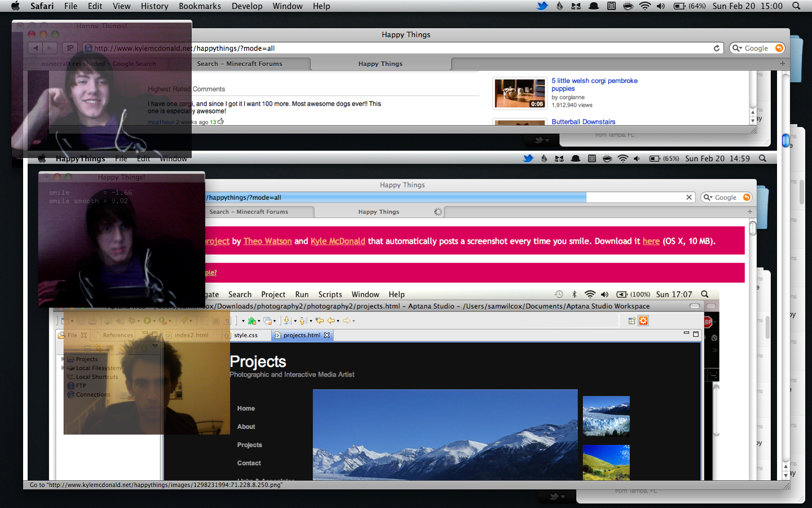Viewport: 812px width, 508px height.
Task: Click the green puzzle piece toolbar icon
Action: (x=251, y=321)
